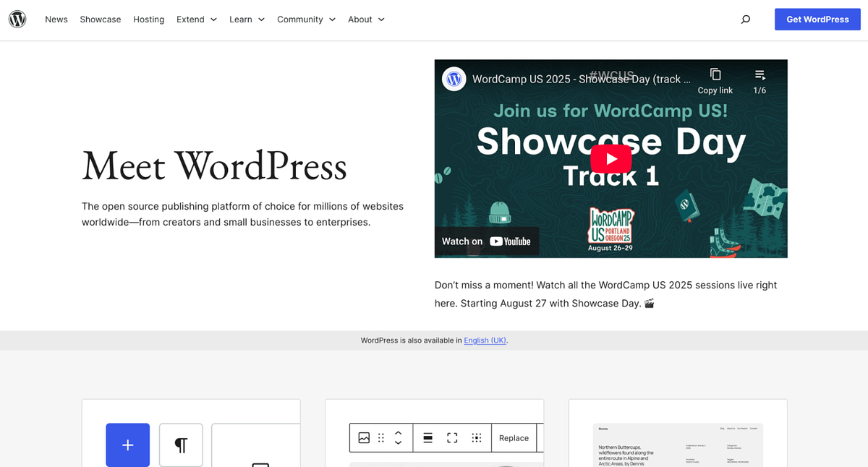Play the WordCamp US 2025 video
Image resolution: width=868 pixels, height=467 pixels.
(x=611, y=158)
